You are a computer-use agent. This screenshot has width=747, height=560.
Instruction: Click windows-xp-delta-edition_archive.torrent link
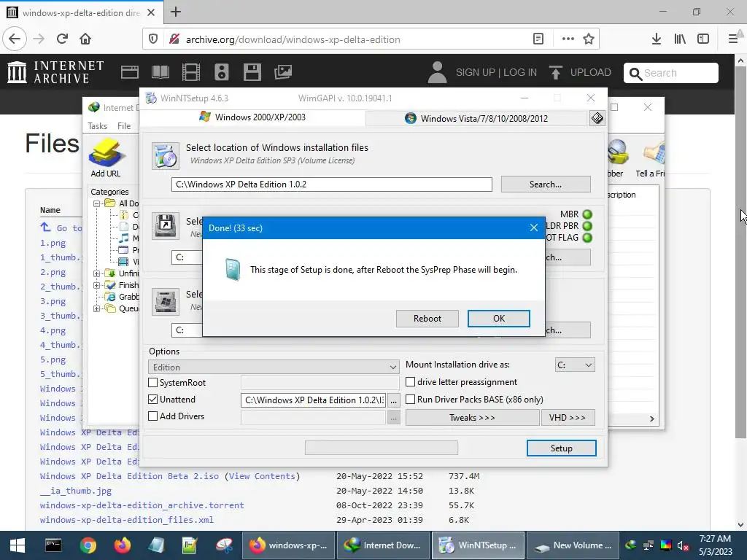(142, 505)
